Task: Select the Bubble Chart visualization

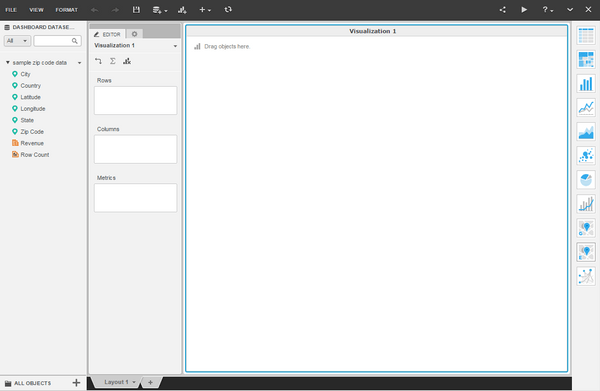Action: 586,156
